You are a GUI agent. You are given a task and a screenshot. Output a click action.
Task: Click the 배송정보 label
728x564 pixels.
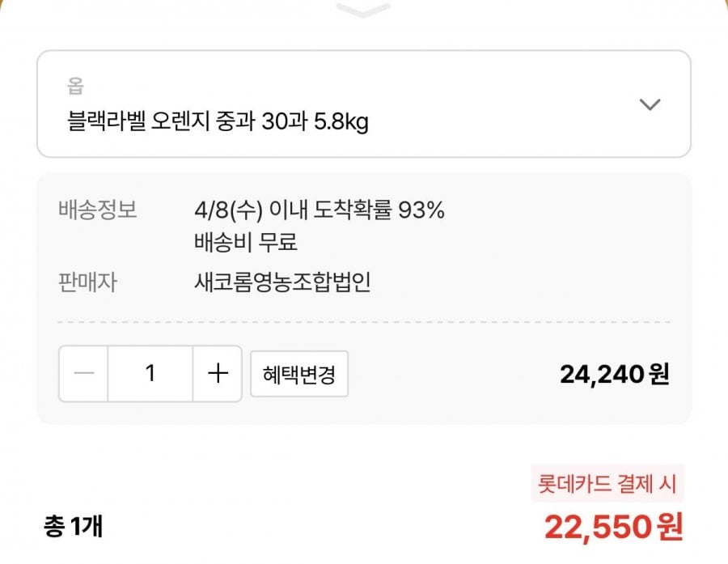tap(98, 211)
